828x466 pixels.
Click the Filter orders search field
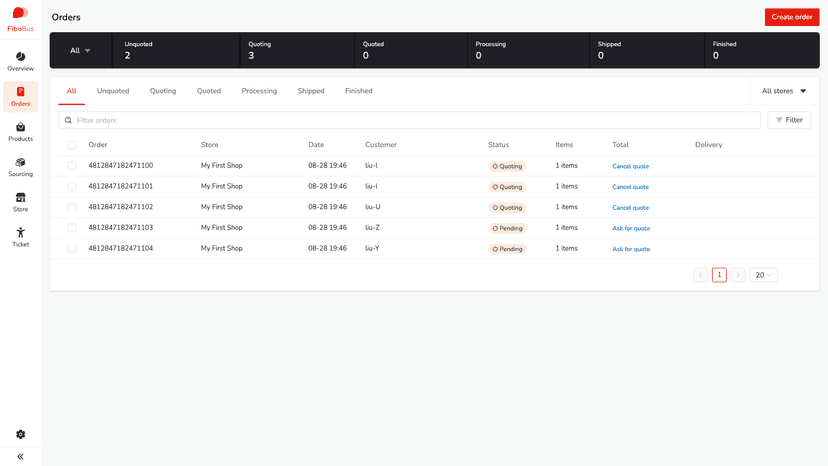(410, 120)
